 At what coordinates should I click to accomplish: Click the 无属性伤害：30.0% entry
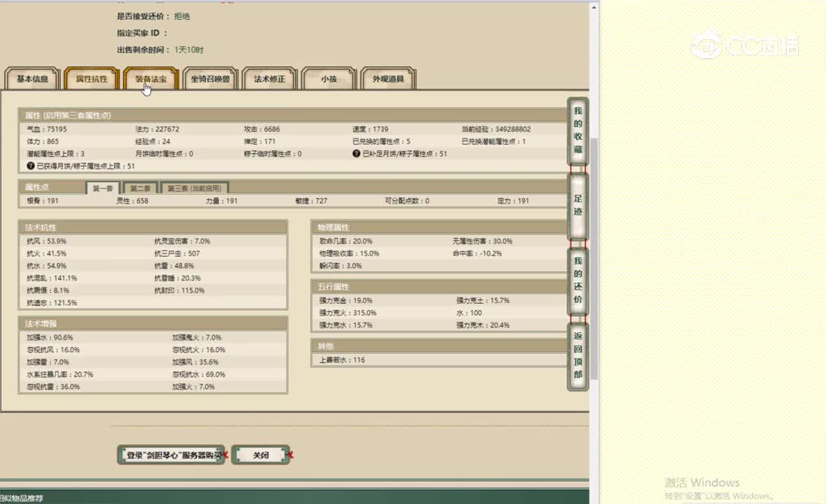(x=482, y=241)
